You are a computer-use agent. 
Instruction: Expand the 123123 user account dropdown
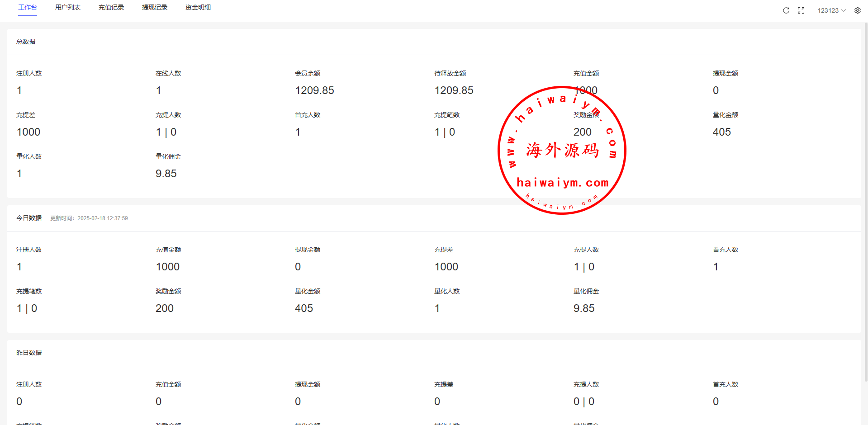tap(831, 10)
